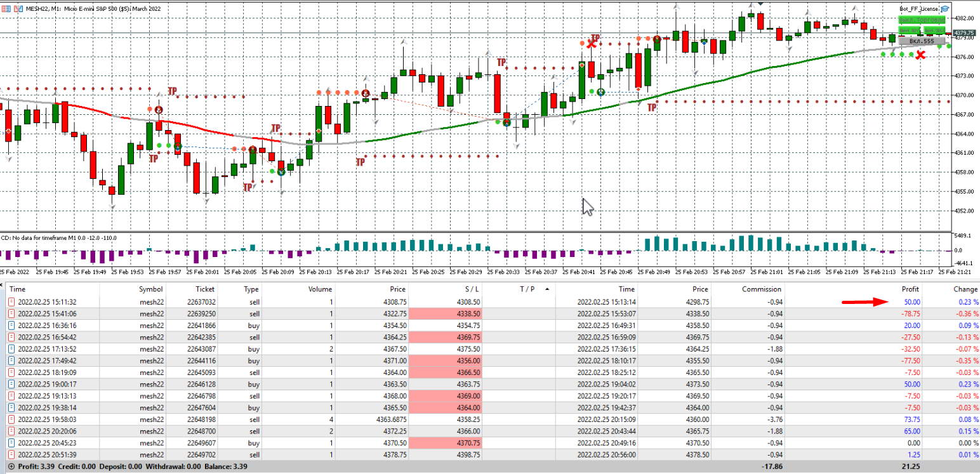Sort by the Volume column header
Image resolution: width=980 pixels, height=474 pixels.
tap(320, 289)
